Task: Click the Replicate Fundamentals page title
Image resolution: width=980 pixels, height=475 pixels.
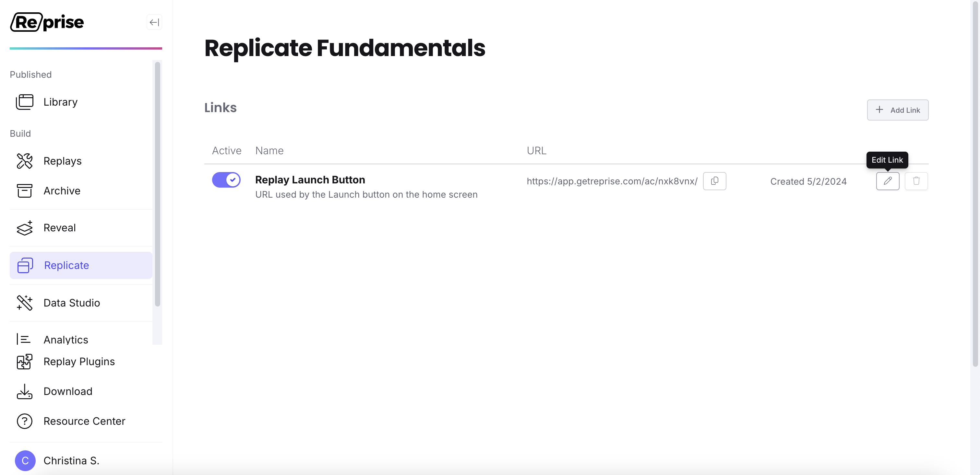Action: [345, 48]
